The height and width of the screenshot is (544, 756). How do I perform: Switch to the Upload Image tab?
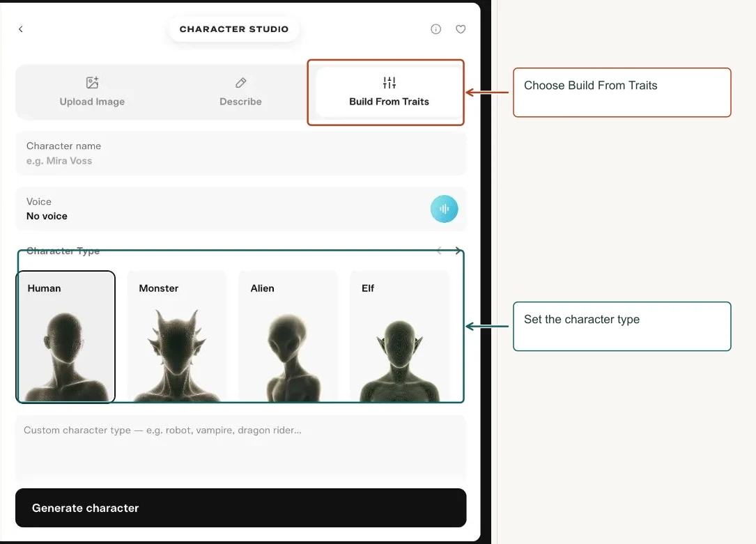tap(92, 91)
